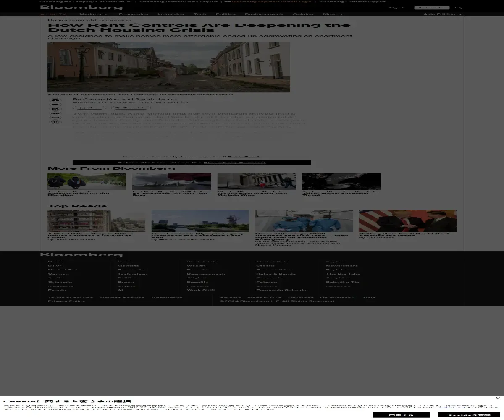Image resolution: width=504 pixels, height=420 pixels.
Task: Open Manage Cookies in the footer
Action: (122, 297)
